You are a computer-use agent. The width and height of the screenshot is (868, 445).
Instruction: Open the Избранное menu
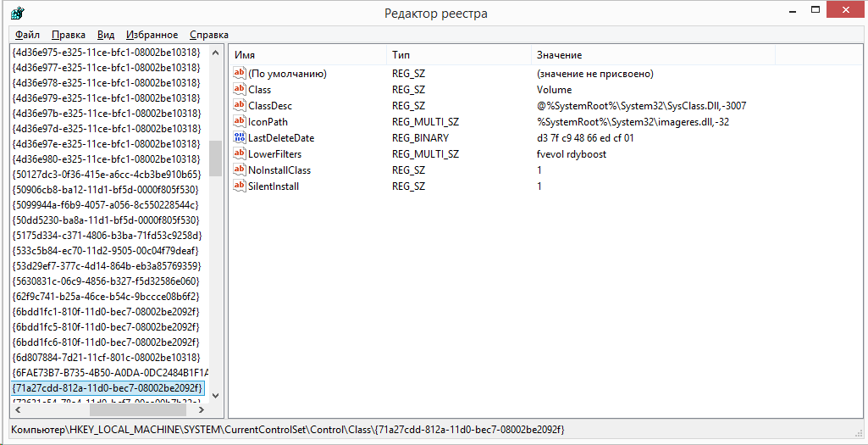tap(152, 35)
